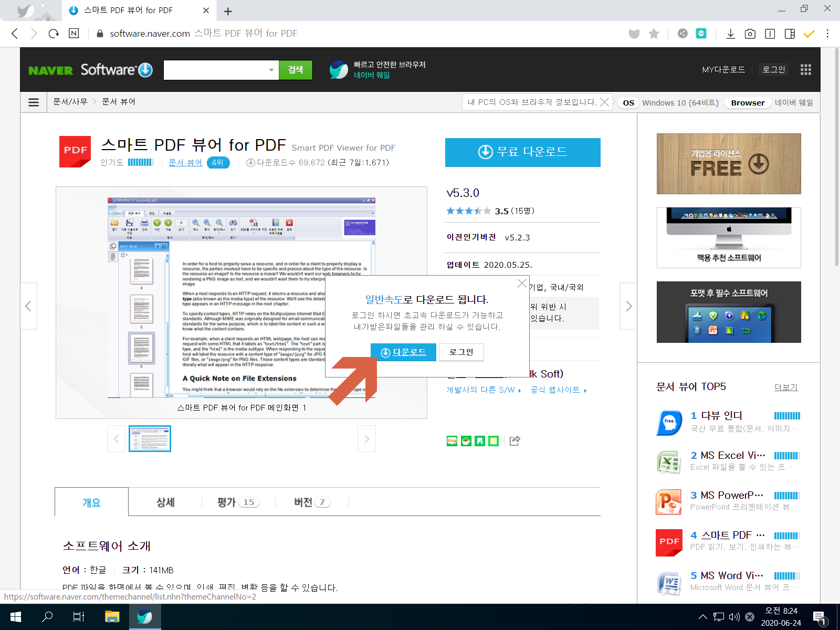This screenshot has height=630, width=840.
Task: Reload the page with the refresh icon
Action: [54, 34]
